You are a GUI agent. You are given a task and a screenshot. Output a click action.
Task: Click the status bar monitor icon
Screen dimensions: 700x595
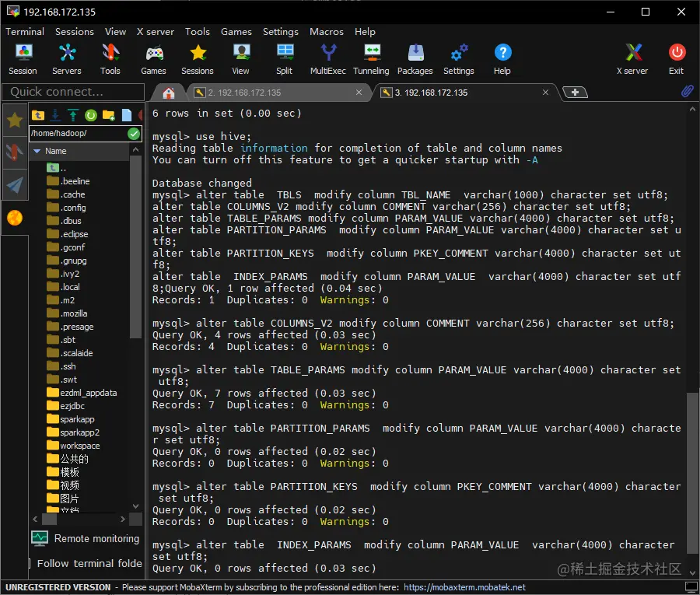(691, 587)
